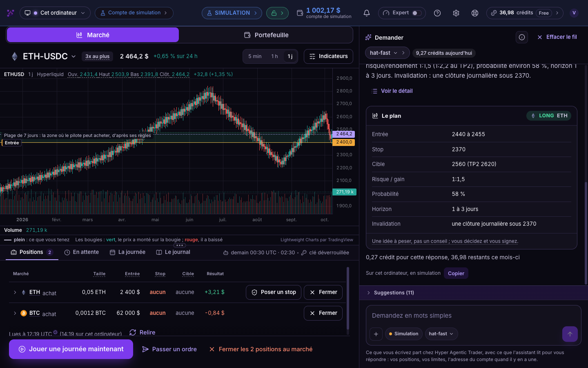Screen dimensions: 588x368
Task: Click the info icon in Demander panel
Action: (x=522, y=37)
